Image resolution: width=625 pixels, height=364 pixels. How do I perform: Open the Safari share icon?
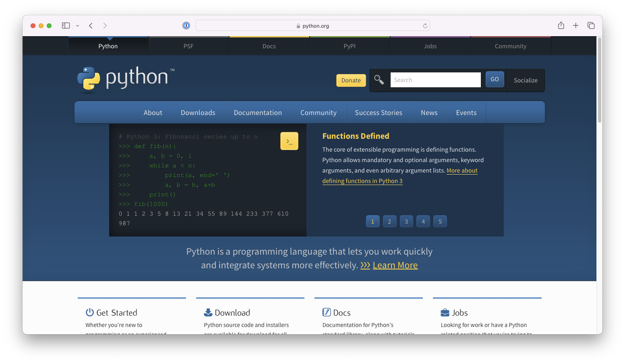click(561, 26)
